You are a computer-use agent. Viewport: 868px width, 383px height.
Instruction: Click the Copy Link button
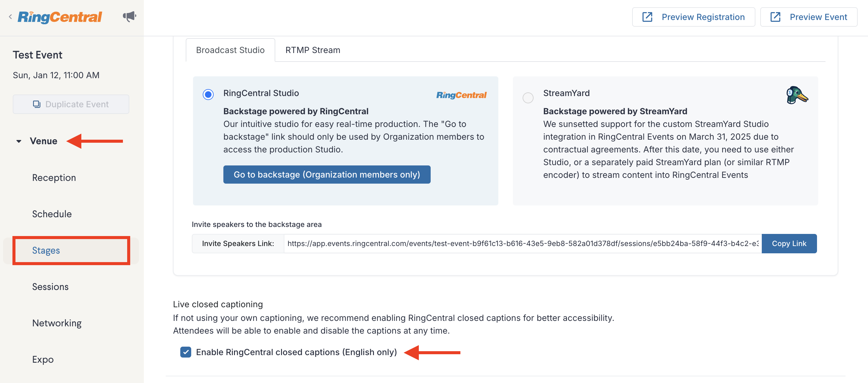789,243
